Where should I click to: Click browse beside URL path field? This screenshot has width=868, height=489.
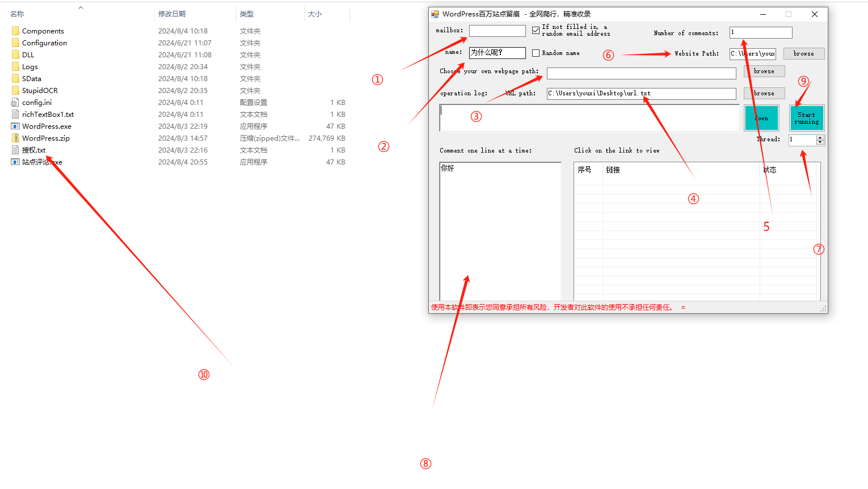[764, 93]
